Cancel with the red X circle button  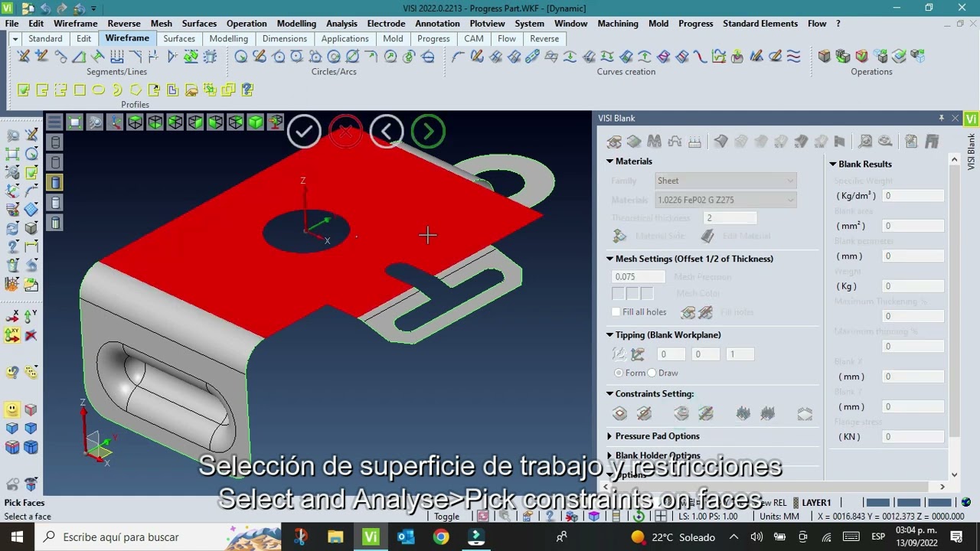click(x=345, y=132)
